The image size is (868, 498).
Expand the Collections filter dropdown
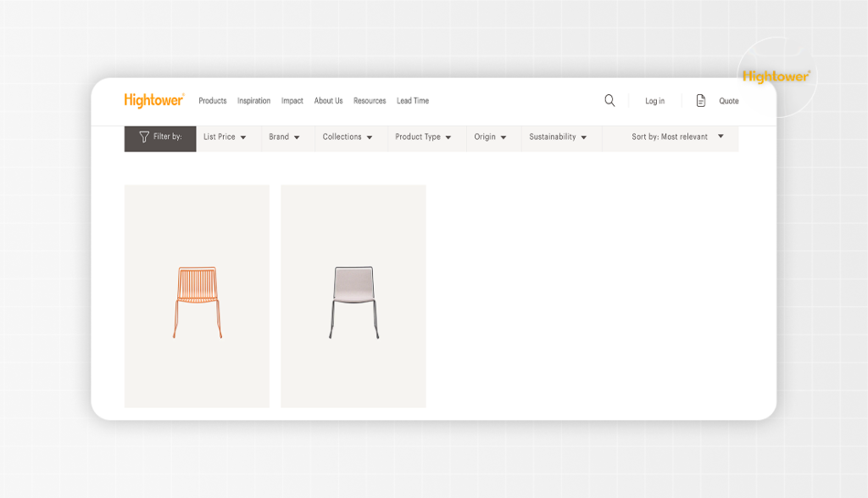348,137
